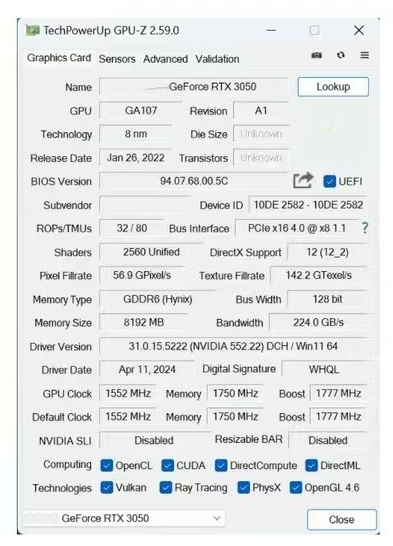Toggle the Vulkan checkbox

[107, 488]
